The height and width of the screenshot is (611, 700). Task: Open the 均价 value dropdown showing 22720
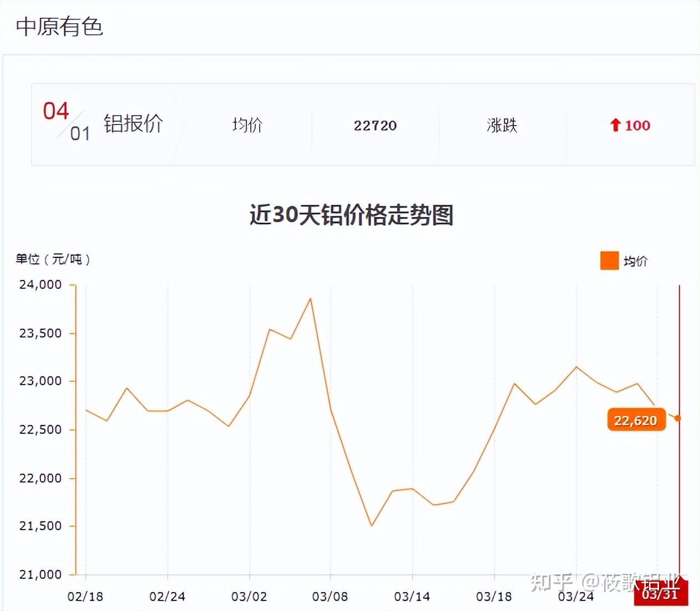(375, 126)
